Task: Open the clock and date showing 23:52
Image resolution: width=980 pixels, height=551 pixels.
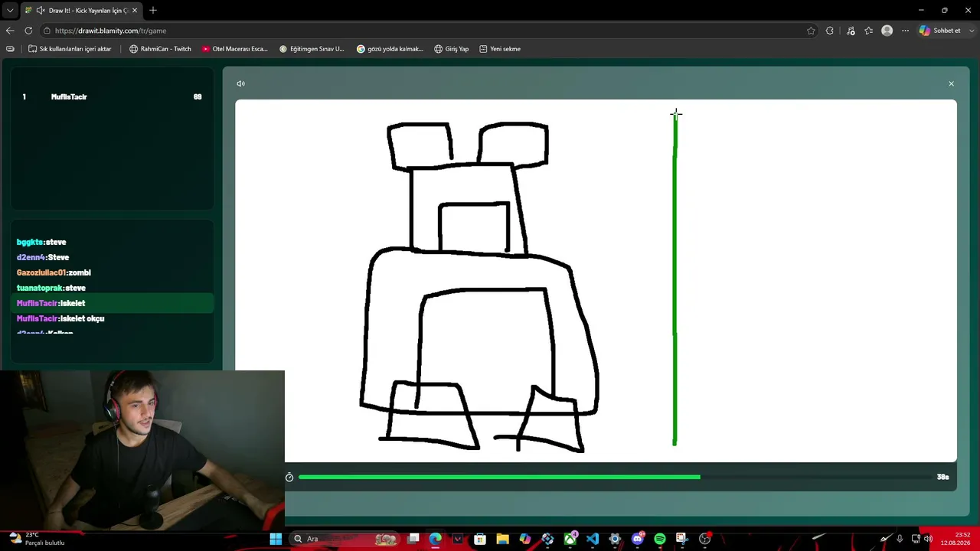Action: 955,539
